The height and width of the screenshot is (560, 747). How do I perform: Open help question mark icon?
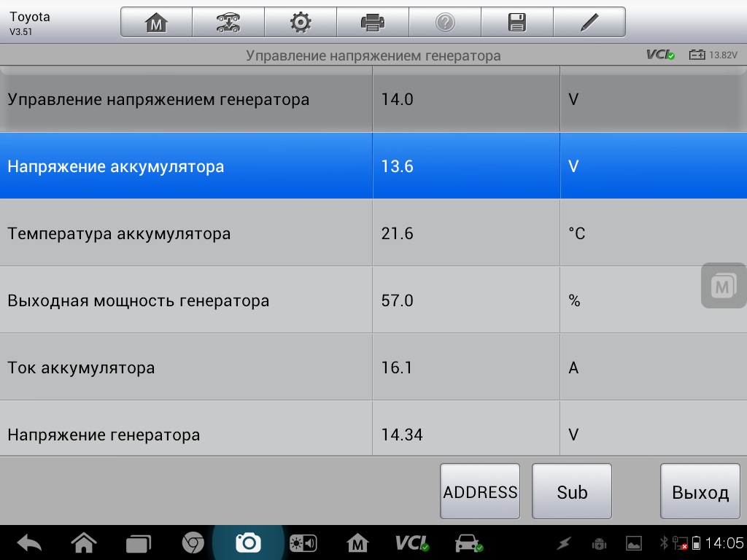click(x=444, y=23)
